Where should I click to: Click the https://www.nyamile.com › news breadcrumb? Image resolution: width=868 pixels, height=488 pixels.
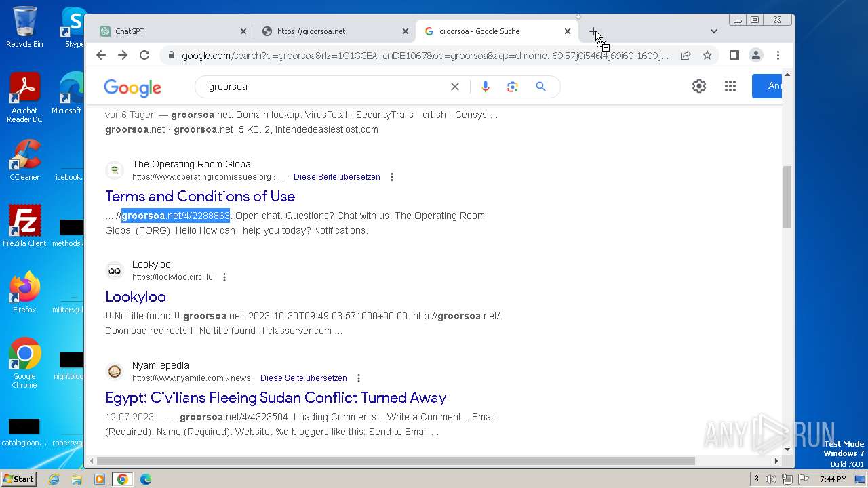pyautogui.click(x=191, y=378)
